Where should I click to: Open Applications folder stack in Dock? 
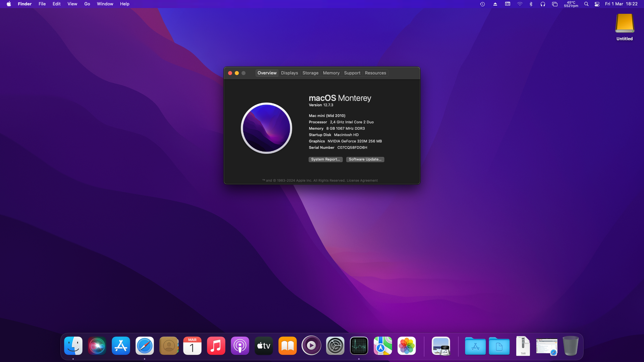475,346
